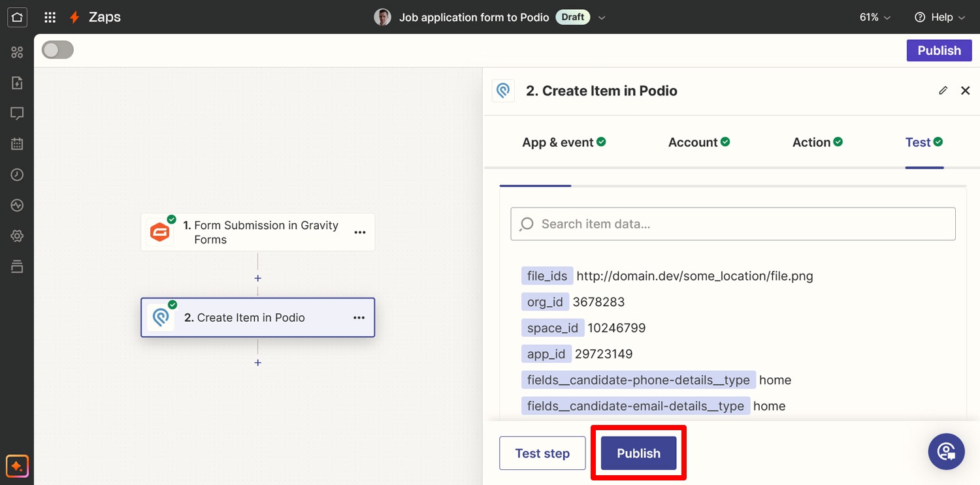Viewport: 980px width, 485px height.
Task: Click the value 10246799
Action: (617, 328)
